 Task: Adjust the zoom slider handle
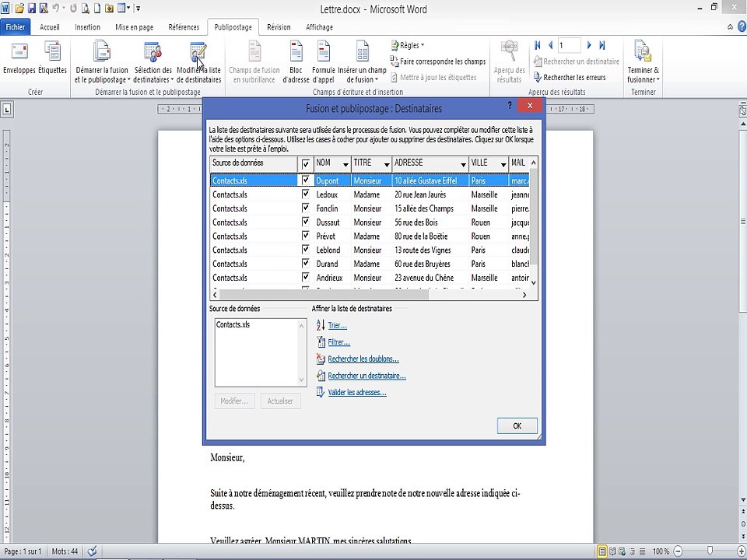(x=710, y=551)
